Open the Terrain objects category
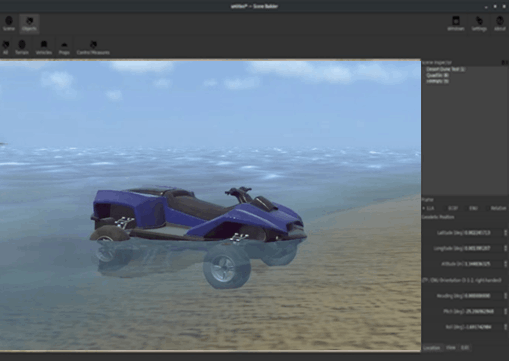This screenshot has height=361, width=509. pos(22,48)
